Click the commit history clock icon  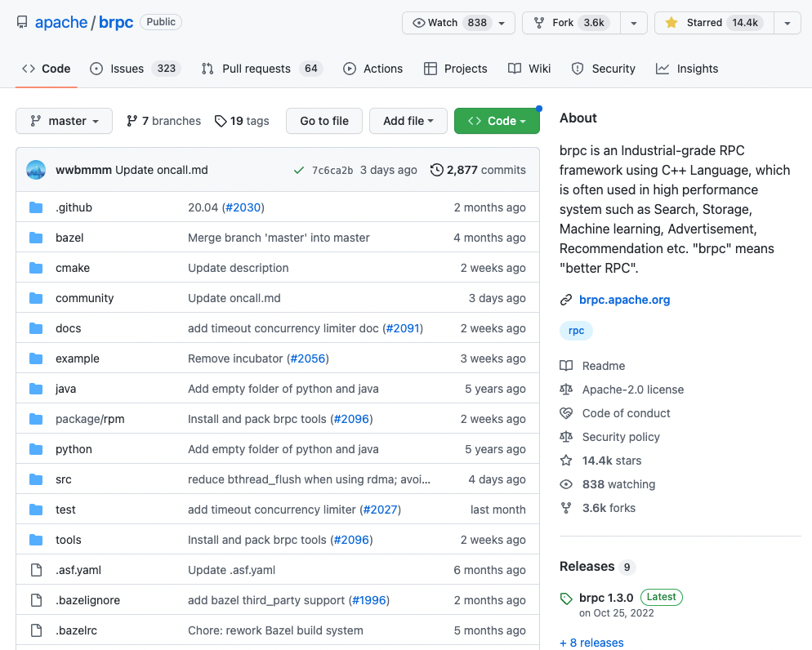[x=435, y=170]
